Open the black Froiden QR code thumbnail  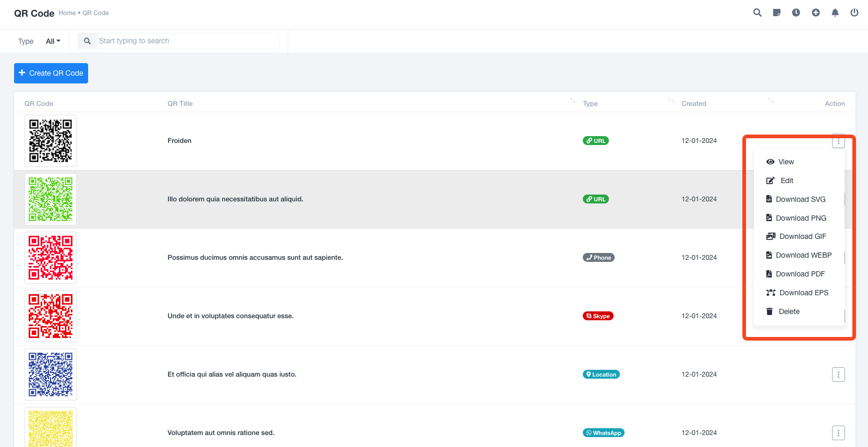pyautogui.click(x=51, y=141)
